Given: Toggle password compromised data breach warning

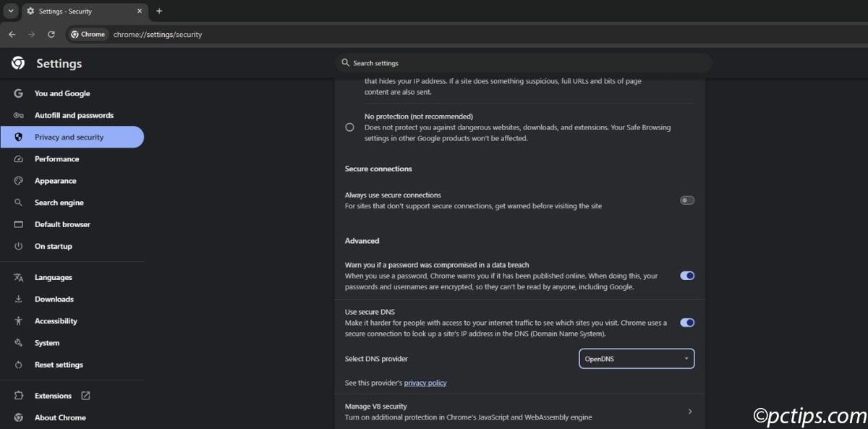Looking at the screenshot, I should coord(687,276).
